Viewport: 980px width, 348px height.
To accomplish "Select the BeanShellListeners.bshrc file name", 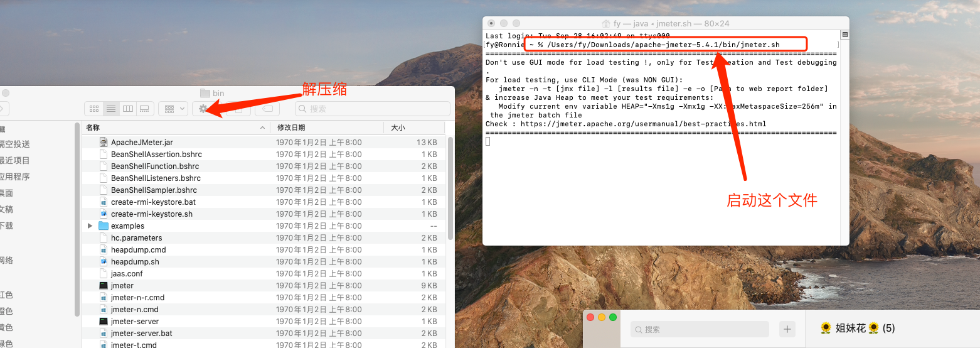I will [x=156, y=178].
